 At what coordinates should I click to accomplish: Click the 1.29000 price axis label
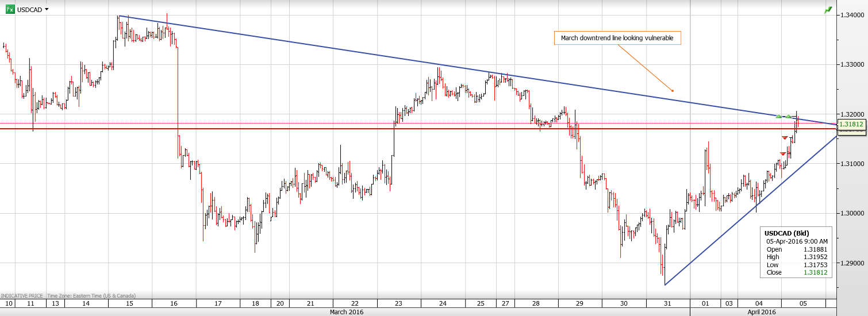(853, 263)
